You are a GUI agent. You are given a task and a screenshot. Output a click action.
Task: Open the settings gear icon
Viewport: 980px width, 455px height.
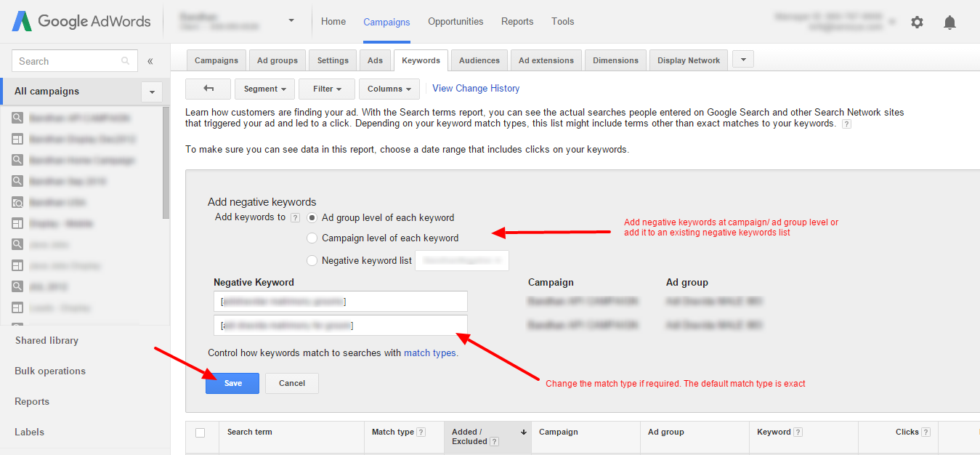[917, 23]
